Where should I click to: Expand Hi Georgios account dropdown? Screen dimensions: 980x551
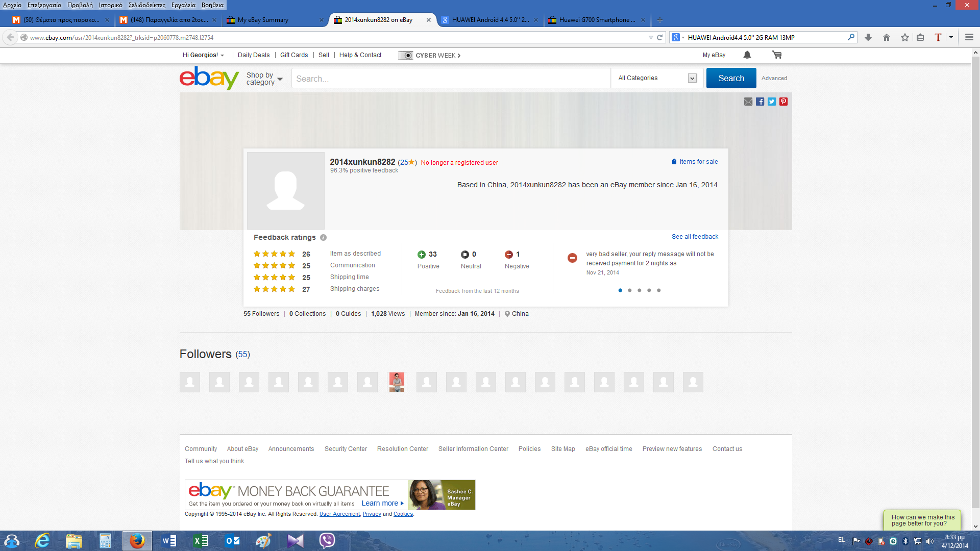coord(204,55)
